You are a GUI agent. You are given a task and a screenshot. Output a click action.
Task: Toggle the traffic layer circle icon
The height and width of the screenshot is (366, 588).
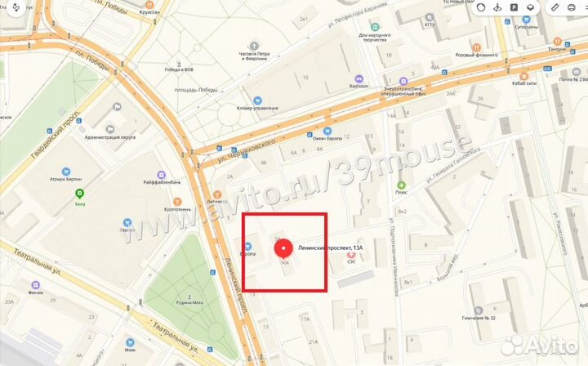click(481, 7)
